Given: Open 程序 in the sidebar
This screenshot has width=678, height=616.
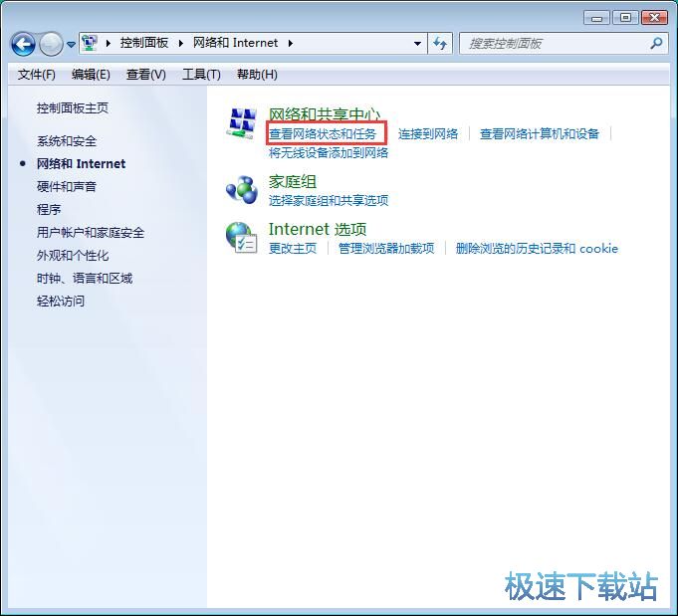Looking at the screenshot, I should 49,210.
